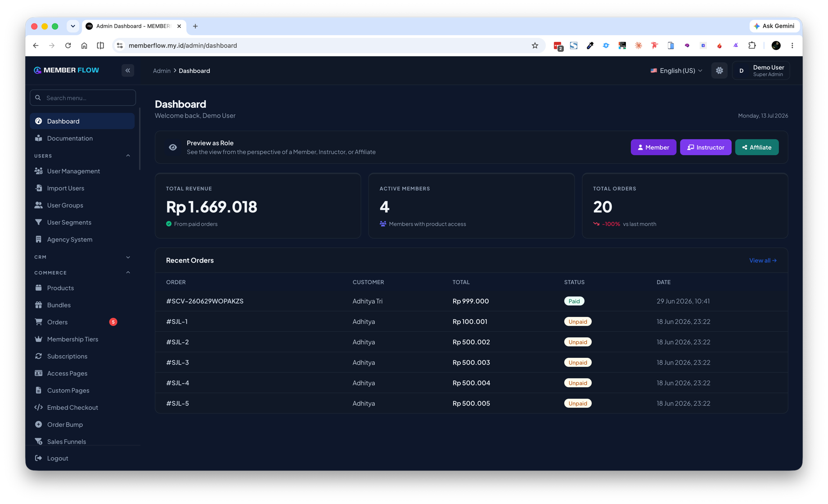
Task: Focus the Search menu input field
Action: click(83, 98)
